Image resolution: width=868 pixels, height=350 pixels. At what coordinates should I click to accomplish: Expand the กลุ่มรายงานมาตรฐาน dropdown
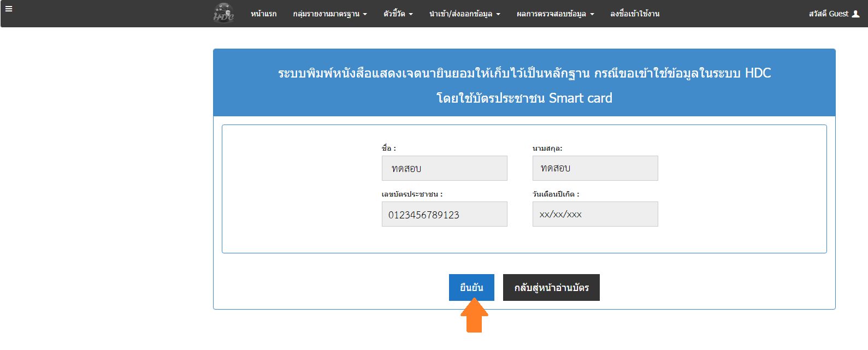(329, 14)
